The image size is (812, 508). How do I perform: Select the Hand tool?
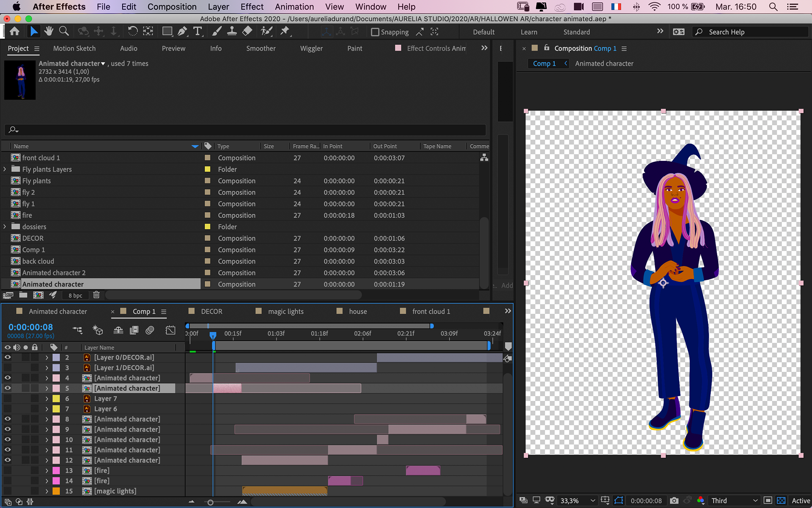coord(49,31)
